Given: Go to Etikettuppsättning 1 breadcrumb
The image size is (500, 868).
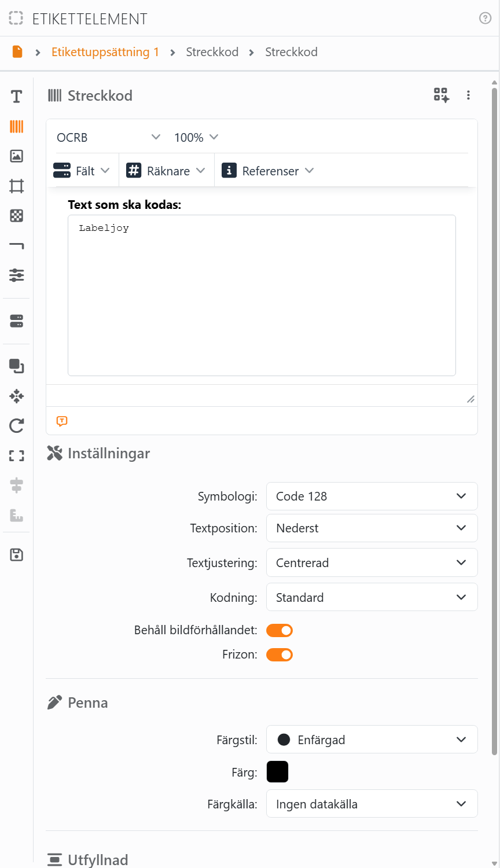Looking at the screenshot, I should pos(105,52).
